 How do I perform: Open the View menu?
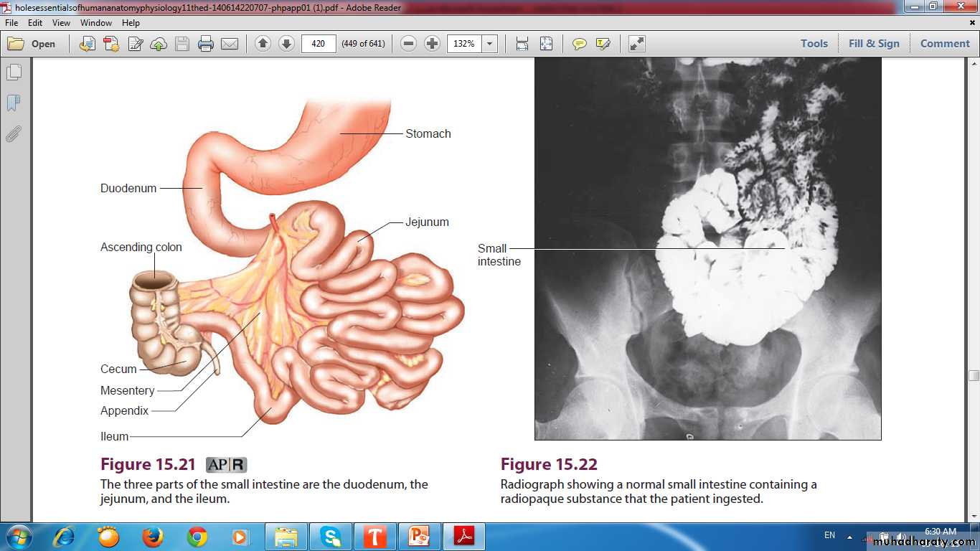point(61,23)
